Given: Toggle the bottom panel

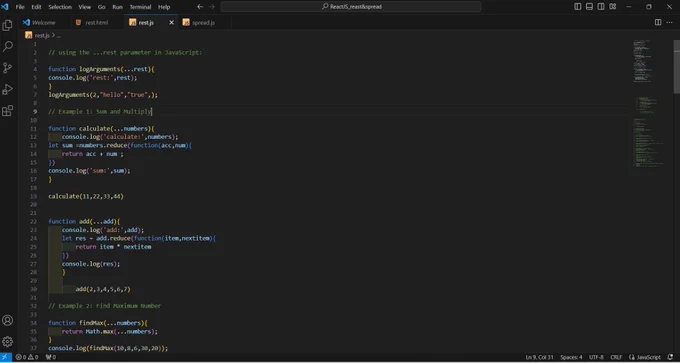Looking at the screenshot, I should (589, 7).
